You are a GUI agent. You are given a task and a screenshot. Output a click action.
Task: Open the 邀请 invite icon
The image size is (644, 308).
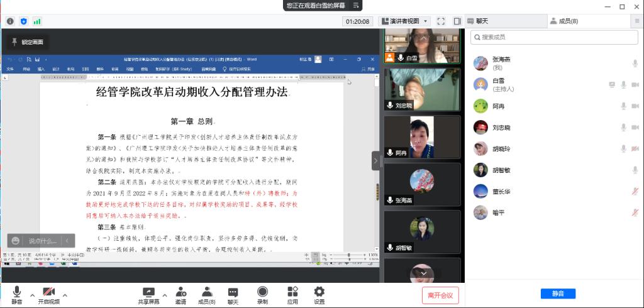point(180,292)
